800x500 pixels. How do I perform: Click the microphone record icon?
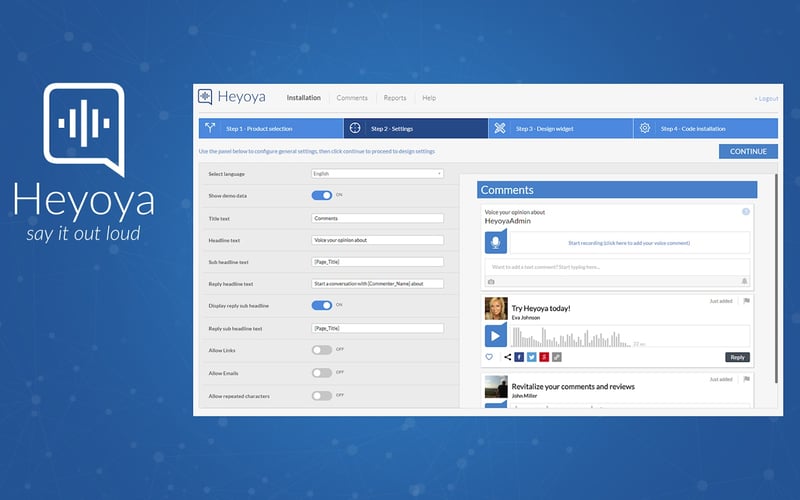click(x=495, y=242)
